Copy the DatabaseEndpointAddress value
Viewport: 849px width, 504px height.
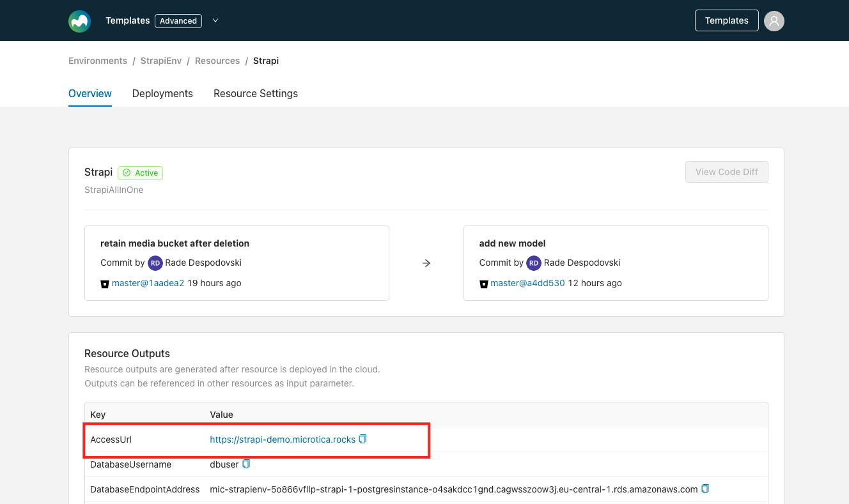point(705,489)
